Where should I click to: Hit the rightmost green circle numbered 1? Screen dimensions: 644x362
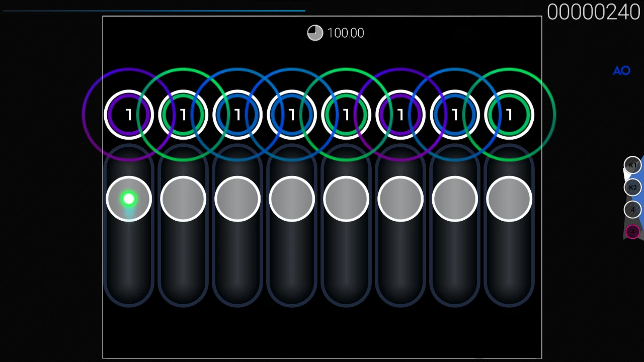point(509,115)
